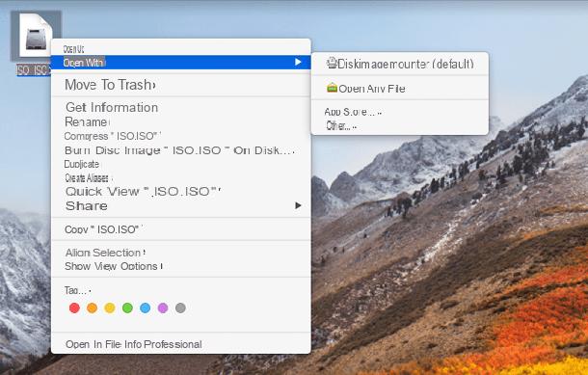588x375 pixels.
Task: Expand the Open With submenu
Action: 181,63
